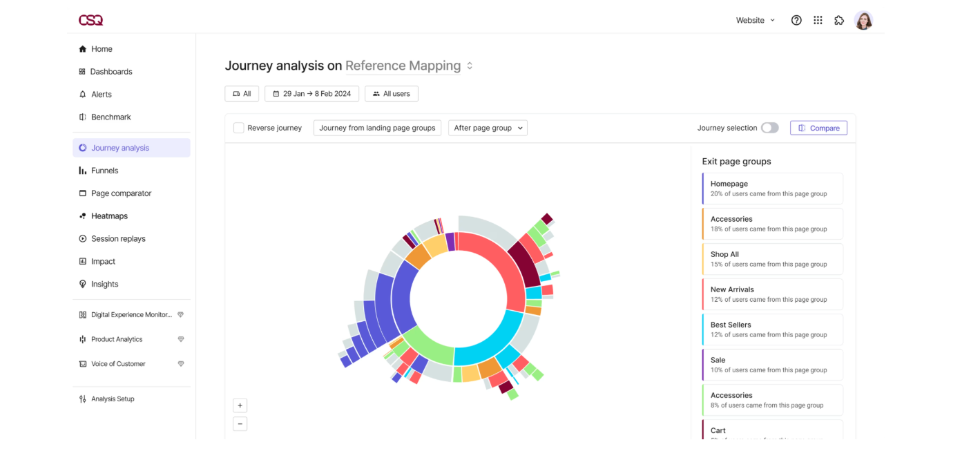Open the After page group dropdown
Screen dimensions: 980x469
488,128
